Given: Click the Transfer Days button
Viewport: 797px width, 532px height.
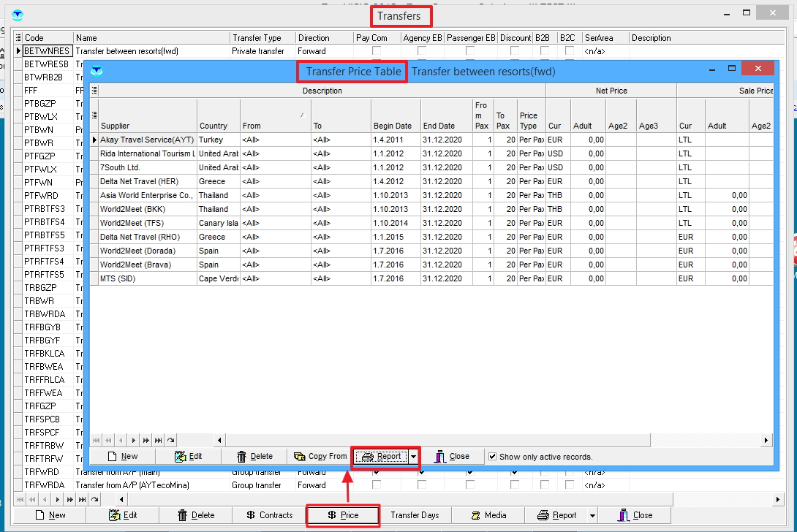Looking at the screenshot, I should pyautogui.click(x=415, y=515).
